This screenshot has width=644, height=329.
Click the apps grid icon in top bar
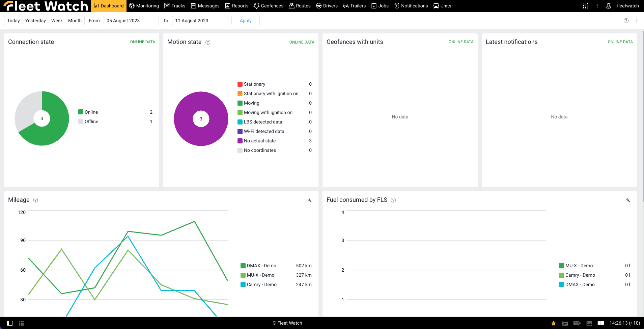(585, 6)
